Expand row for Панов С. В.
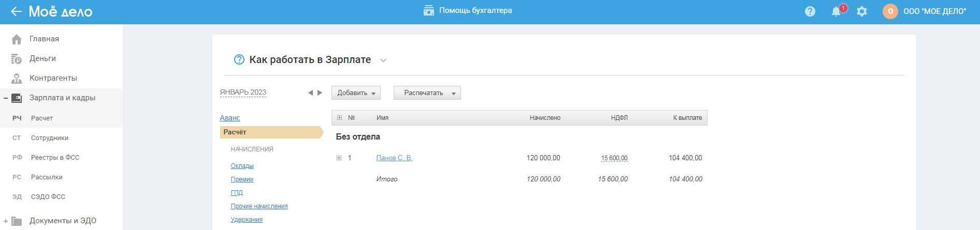The width and height of the screenshot is (980, 230). point(339,158)
